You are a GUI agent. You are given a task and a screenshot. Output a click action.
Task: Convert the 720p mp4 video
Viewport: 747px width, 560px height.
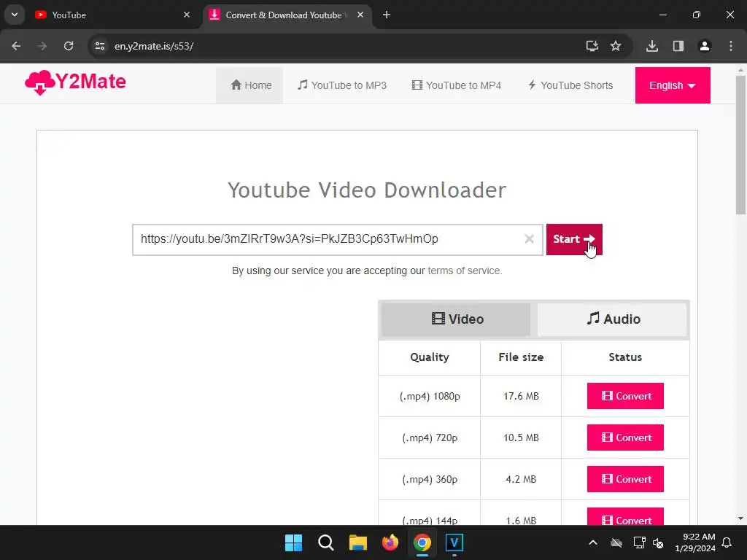(x=625, y=437)
